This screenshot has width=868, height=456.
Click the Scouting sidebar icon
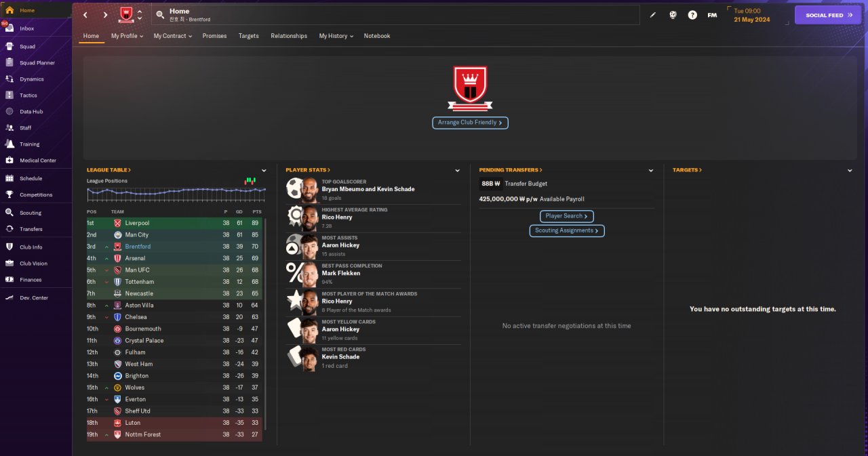(9, 213)
